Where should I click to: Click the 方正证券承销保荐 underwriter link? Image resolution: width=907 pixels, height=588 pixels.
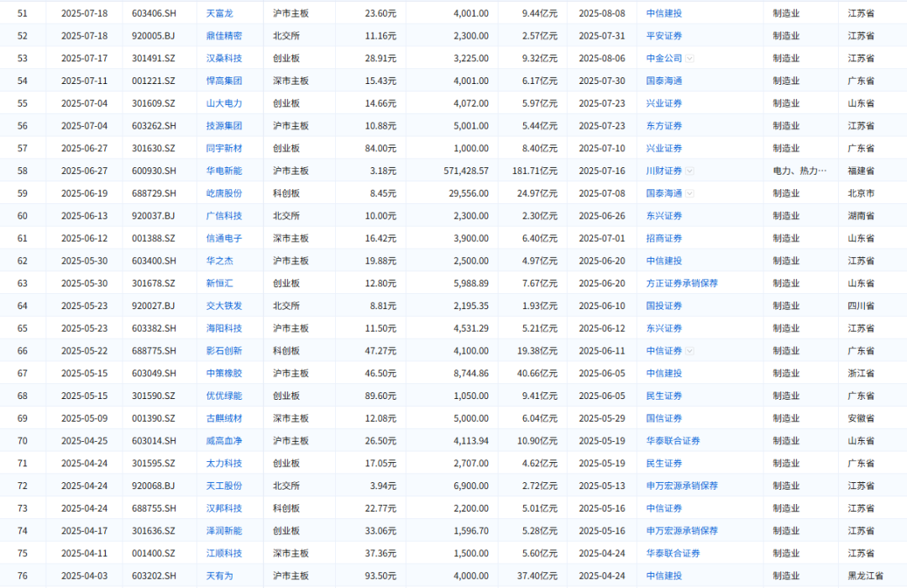coord(681,283)
